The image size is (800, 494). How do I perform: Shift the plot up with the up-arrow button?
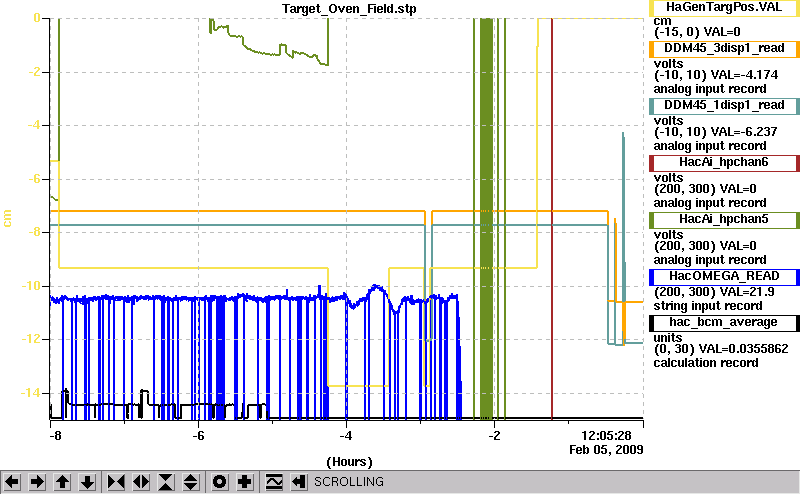click(x=63, y=482)
